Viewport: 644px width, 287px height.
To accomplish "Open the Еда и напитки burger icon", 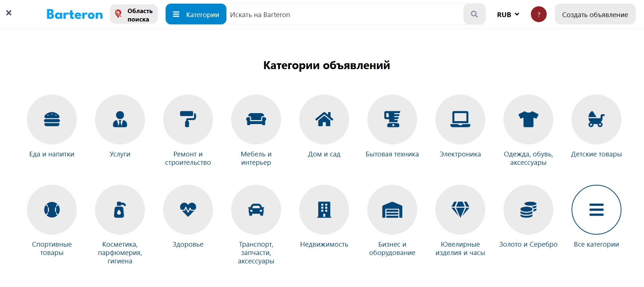I will (x=52, y=119).
